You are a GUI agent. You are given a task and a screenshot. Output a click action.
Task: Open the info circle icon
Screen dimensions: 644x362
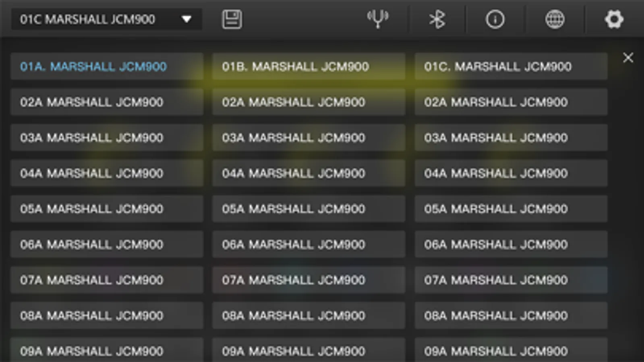click(x=495, y=19)
